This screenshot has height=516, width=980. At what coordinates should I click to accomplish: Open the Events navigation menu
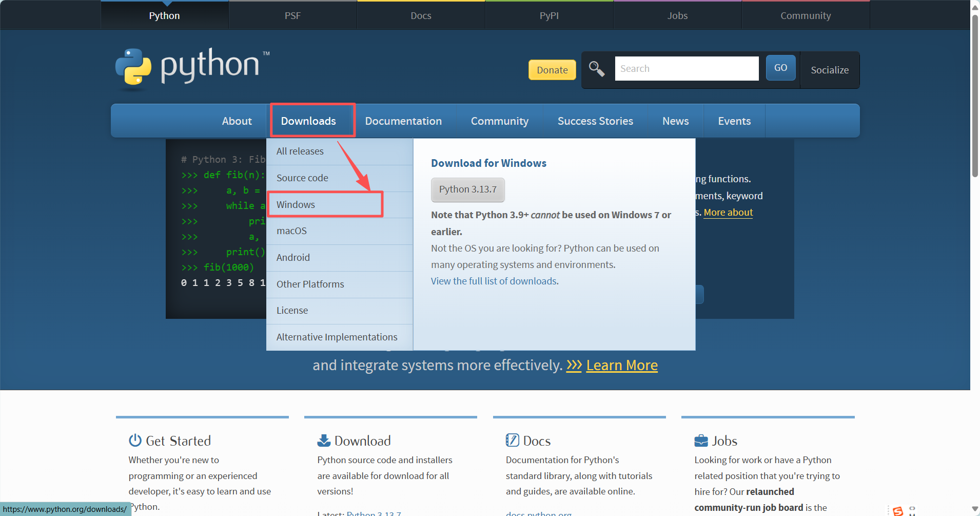(734, 121)
